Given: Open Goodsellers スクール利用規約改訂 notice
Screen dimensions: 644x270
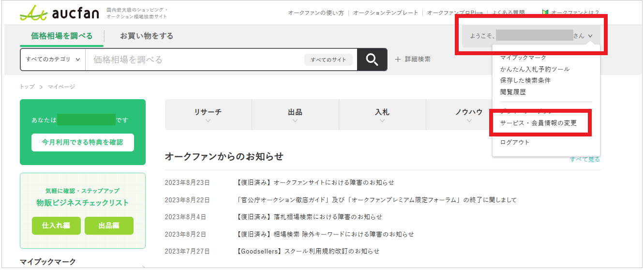Looking at the screenshot, I should 307,251.
